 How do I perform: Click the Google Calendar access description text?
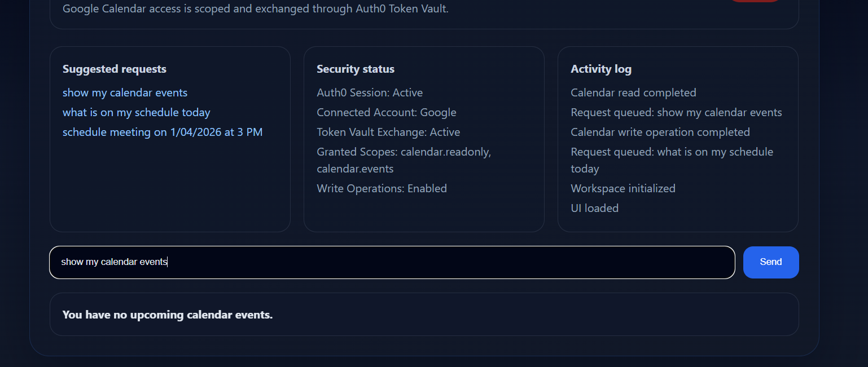click(256, 8)
